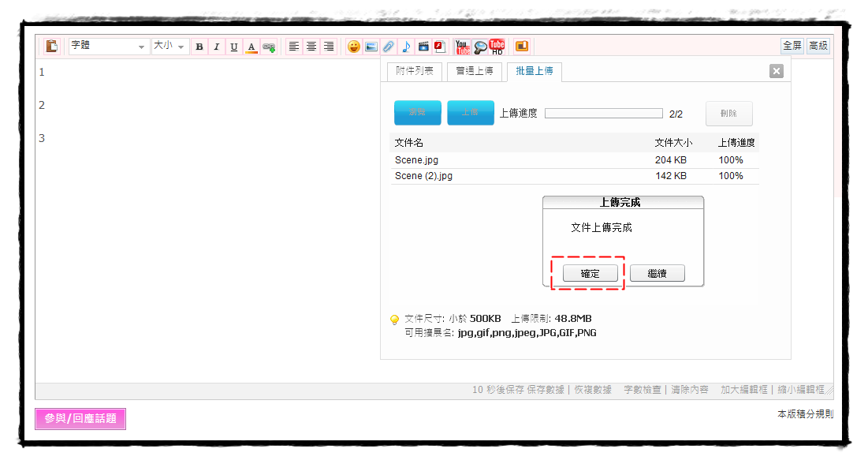Click the paperclip attachment icon

coord(389,47)
